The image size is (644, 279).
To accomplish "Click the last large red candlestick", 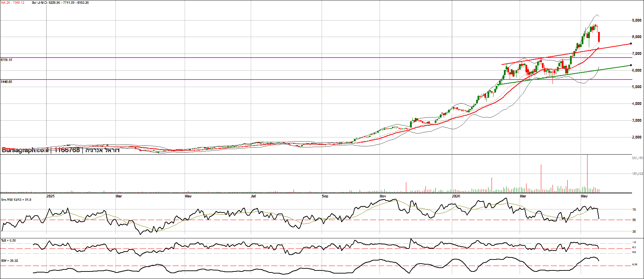I will (599, 37).
